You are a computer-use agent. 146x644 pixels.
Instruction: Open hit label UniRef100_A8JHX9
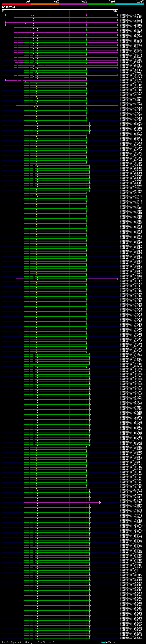(x=131, y=15)
